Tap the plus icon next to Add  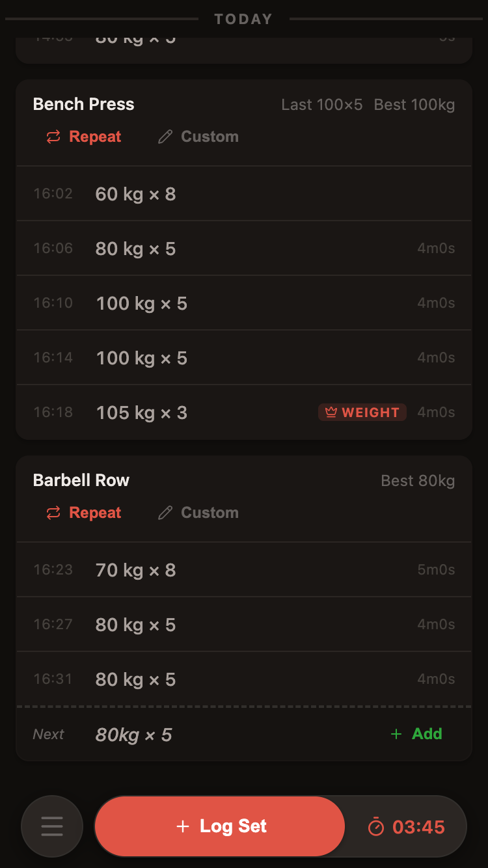[x=396, y=734]
